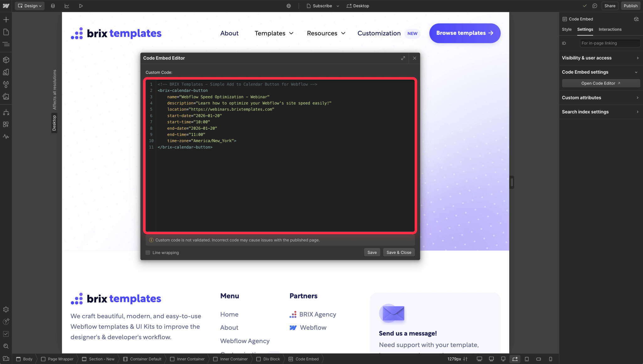
Task: Click the Share button
Action: point(610,6)
